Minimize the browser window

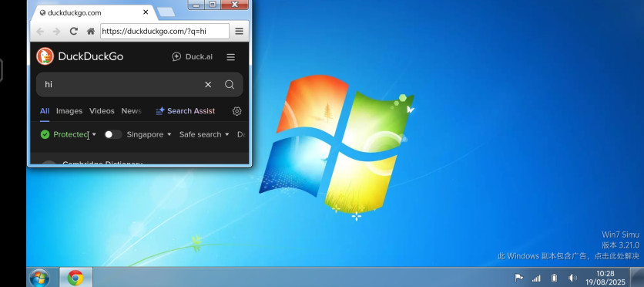point(196,5)
